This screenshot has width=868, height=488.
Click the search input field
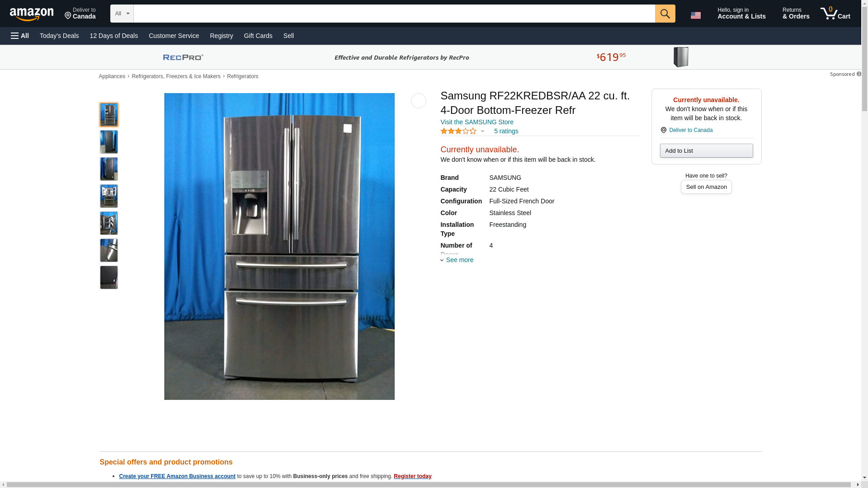pyautogui.click(x=394, y=14)
